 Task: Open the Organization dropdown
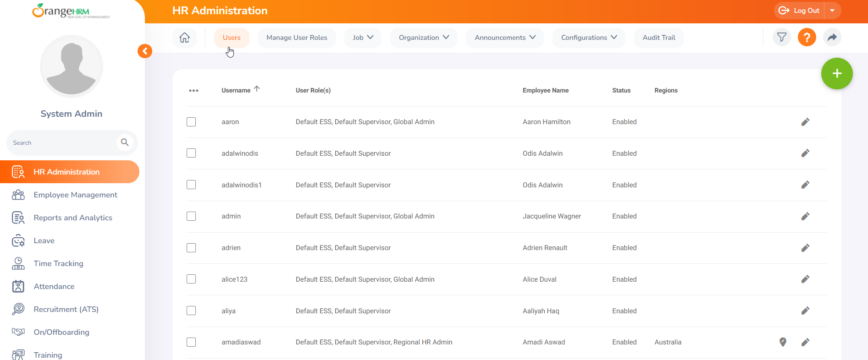tap(423, 38)
